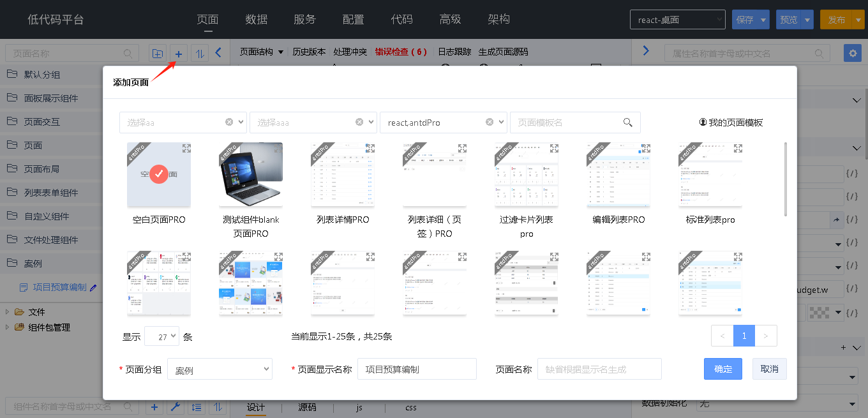Expand the 文件 tree node
The height and width of the screenshot is (418, 868).
[7, 312]
